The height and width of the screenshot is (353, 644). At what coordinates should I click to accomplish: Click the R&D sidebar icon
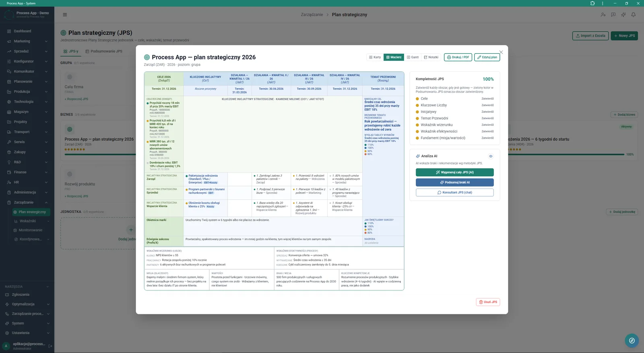(x=9, y=162)
